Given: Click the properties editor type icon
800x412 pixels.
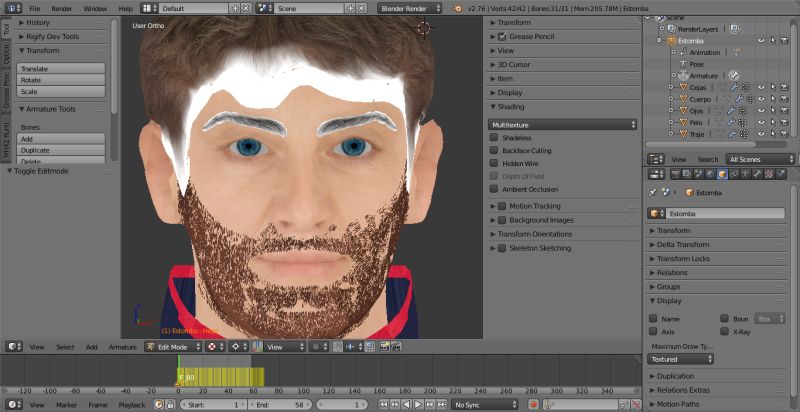Looking at the screenshot, I should [656, 174].
